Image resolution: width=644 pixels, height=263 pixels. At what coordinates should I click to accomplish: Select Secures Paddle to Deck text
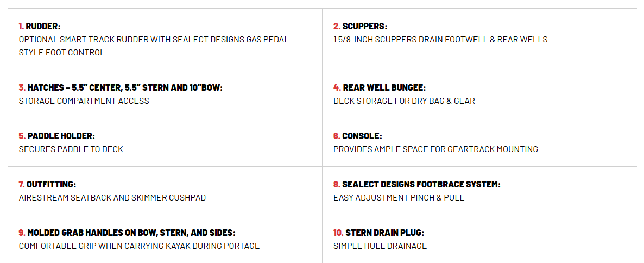71,149
